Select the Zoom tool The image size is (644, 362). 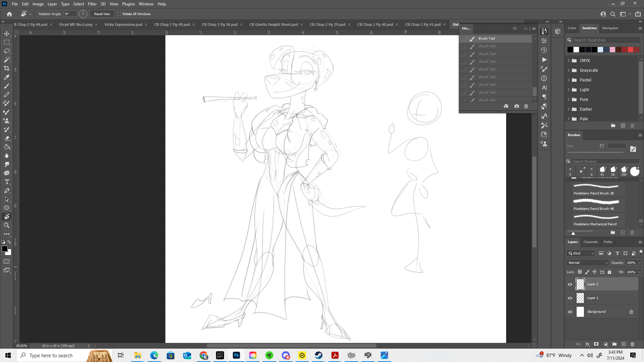point(7,225)
